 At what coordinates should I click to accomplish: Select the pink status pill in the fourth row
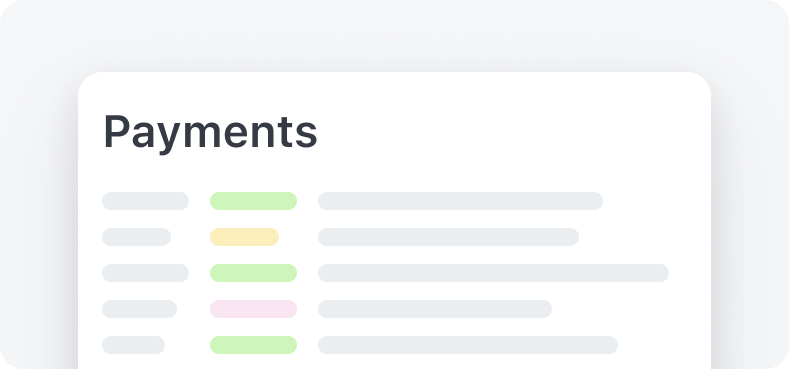click(253, 309)
